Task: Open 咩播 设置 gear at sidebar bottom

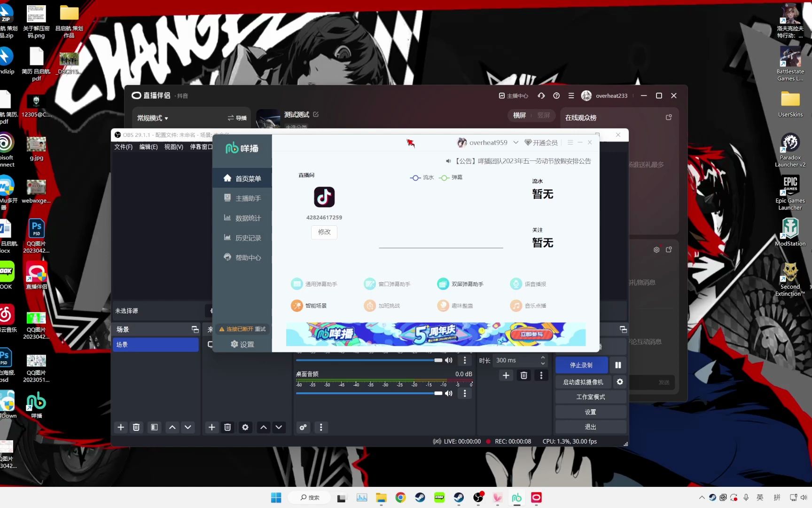Action: pyautogui.click(x=242, y=344)
